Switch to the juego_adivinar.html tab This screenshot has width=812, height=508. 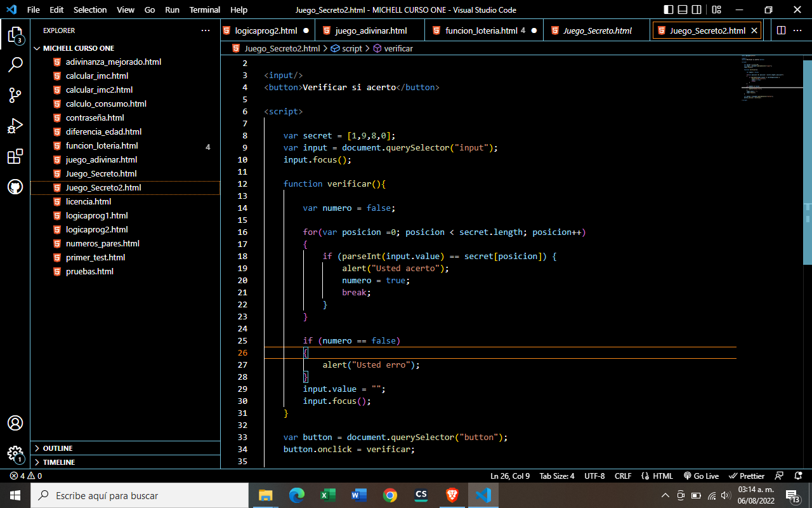pos(370,30)
